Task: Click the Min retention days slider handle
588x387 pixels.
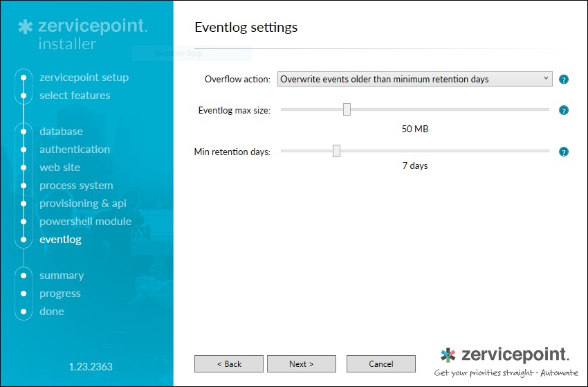Action: tap(336, 151)
